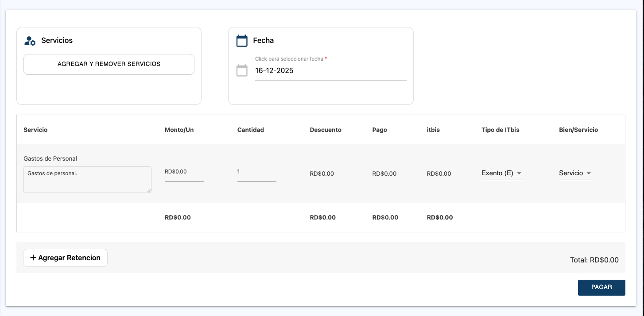
Task: Click the resize handle of description textarea
Action: 149,190
